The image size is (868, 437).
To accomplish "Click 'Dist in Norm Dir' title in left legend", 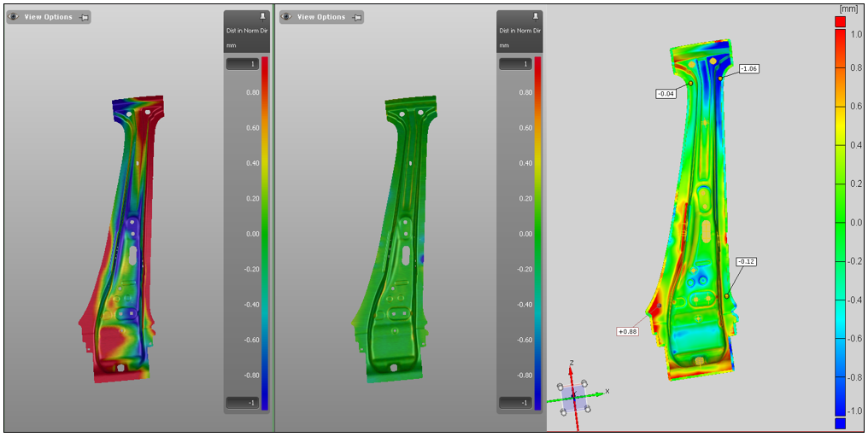I will 247,31.
